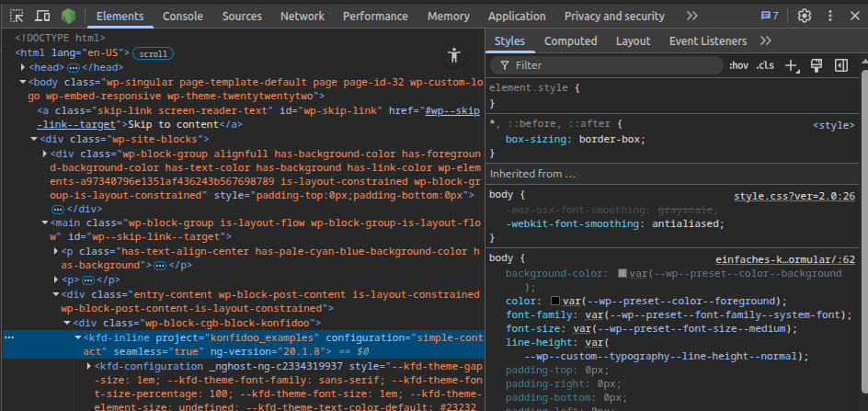
Task: Open --wp--preset--font-family--system-font variable link
Action: pyautogui.click(x=725, y=315)
